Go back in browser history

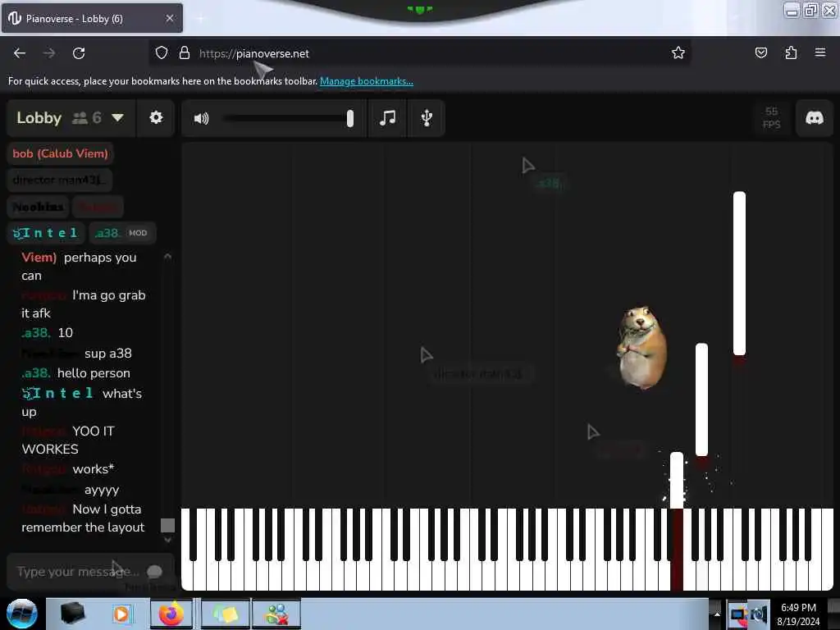tap(20, 53)
